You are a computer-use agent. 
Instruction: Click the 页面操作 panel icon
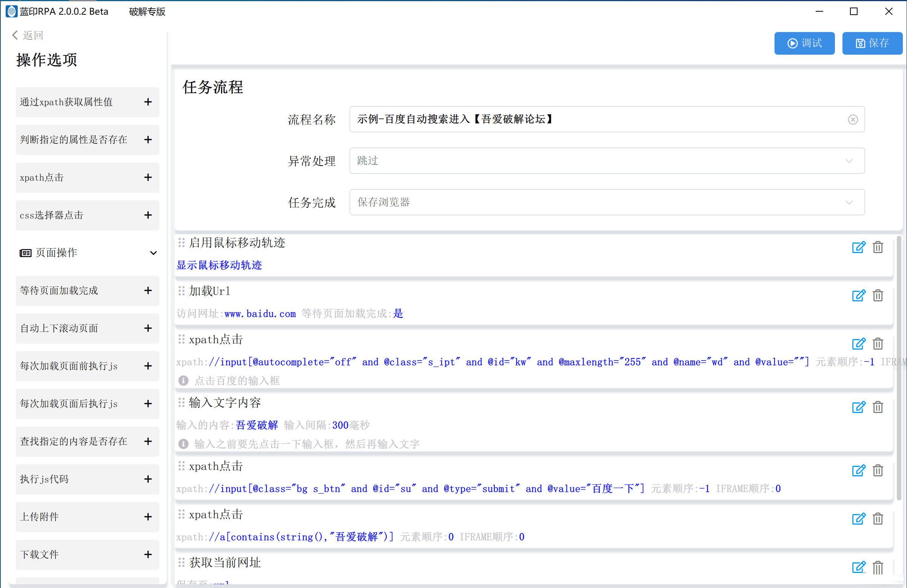(x=25, y=252)
